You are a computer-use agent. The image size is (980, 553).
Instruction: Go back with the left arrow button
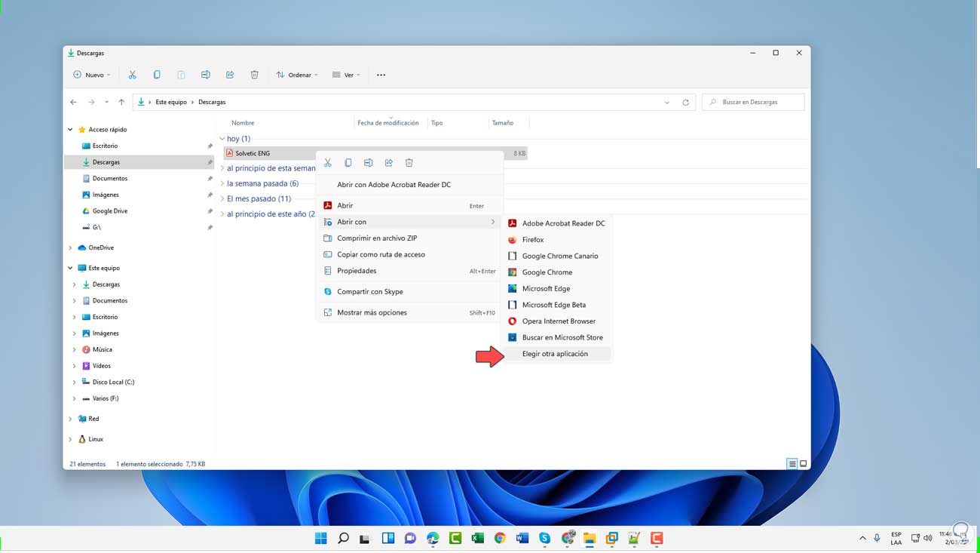[73, 102]
